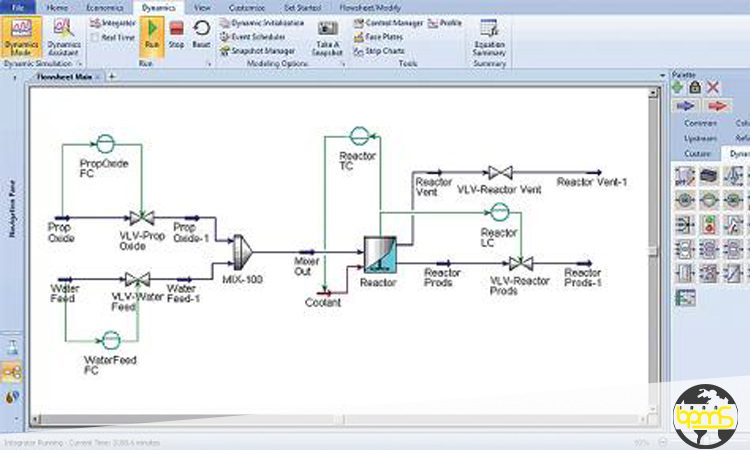The width and height of the screenshot is (750, 450).
Task: Expand the Modeling Options group launcher
Action: pos(343,63)
